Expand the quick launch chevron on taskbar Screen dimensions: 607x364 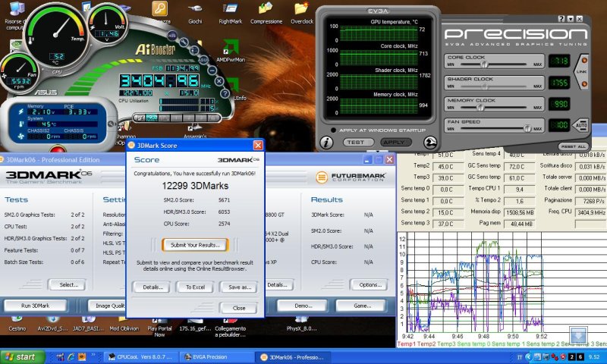(x=93, y=355)
